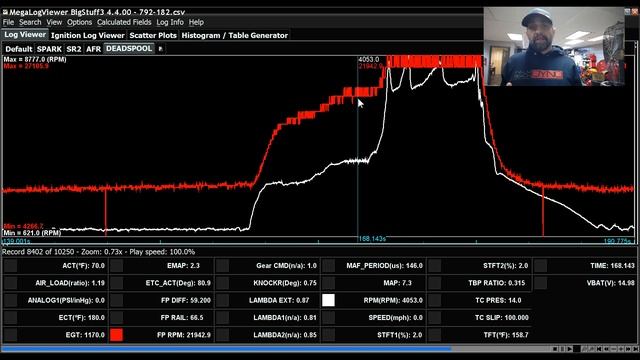Viewport: 640px width, 360px height.
Task: Open the Search menu
Action: pyautogui.click(x=30, y=22)
